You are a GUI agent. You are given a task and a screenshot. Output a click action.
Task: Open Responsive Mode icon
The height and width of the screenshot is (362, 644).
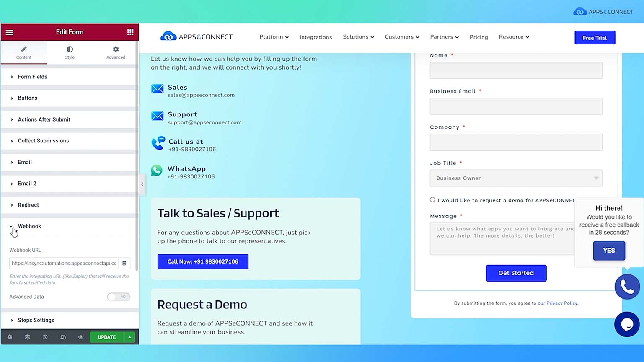point(63,337)
